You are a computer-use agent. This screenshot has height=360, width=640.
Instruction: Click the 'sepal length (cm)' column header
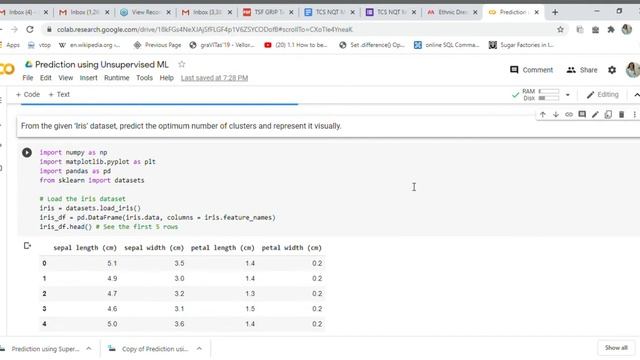[85, 248]
